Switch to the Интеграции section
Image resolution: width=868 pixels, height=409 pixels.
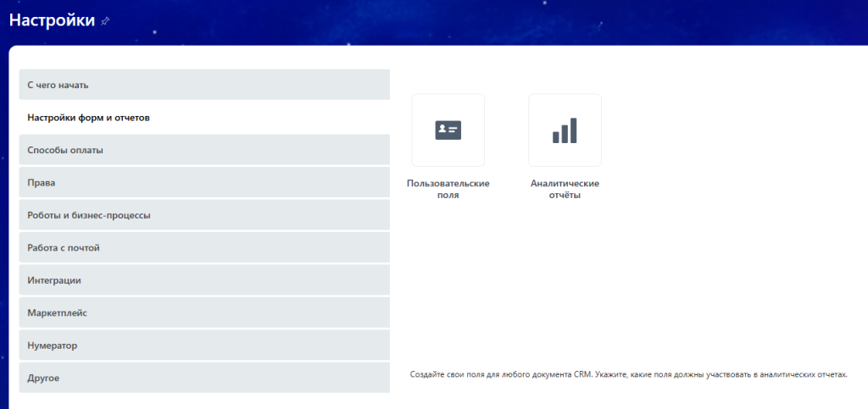coord(203,279)
